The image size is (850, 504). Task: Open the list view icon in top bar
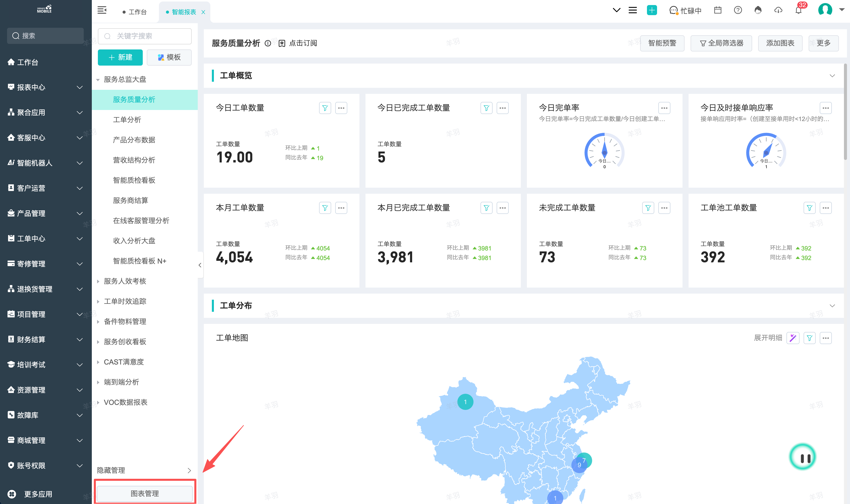(x=633, y=10)
